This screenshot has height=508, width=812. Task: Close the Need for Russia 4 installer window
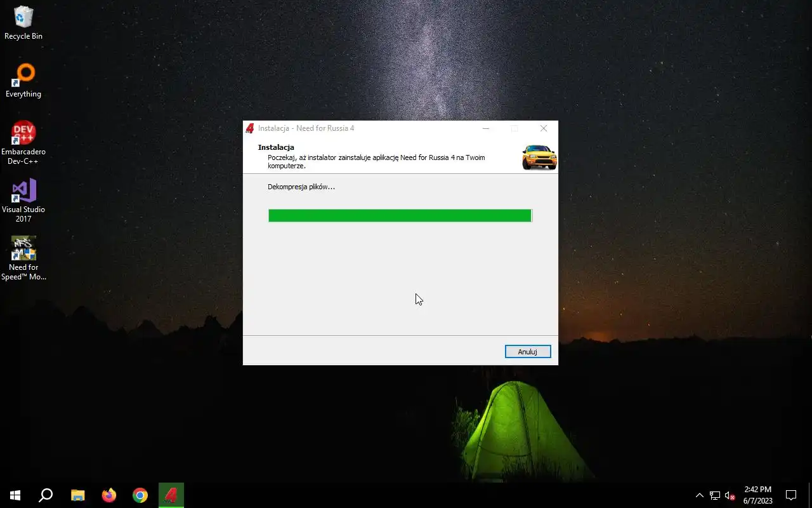[544, 128]
